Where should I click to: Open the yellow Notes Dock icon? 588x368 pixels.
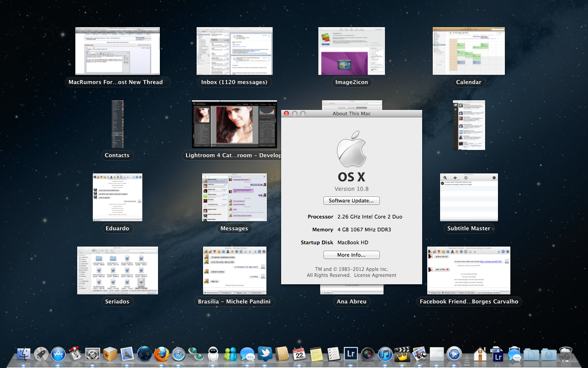(316, 354)
